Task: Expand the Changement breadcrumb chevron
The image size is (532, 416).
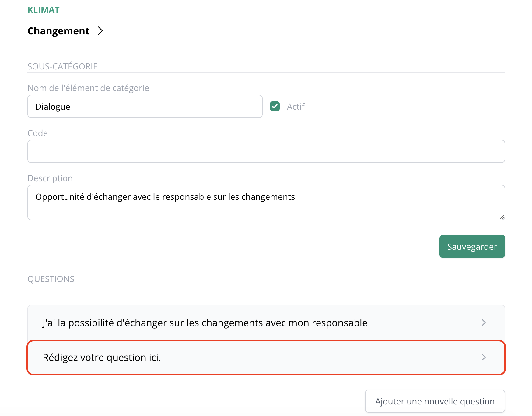Action: 101,31
